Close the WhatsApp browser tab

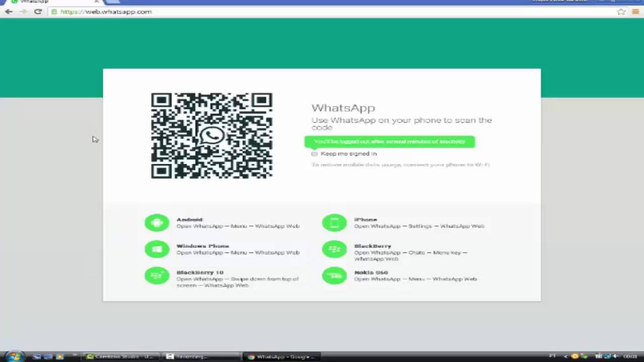pos(96,2)
